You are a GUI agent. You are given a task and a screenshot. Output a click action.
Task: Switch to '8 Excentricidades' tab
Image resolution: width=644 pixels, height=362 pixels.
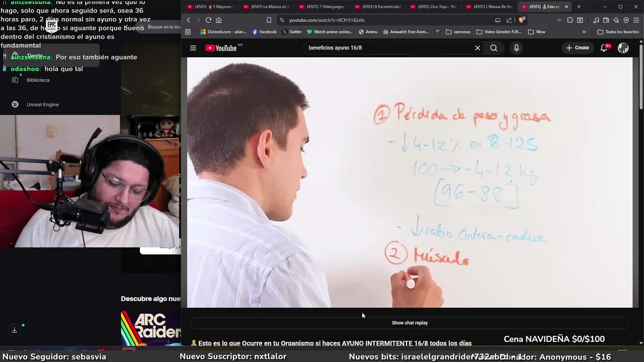pyautogui.click(x=378, y=7)
